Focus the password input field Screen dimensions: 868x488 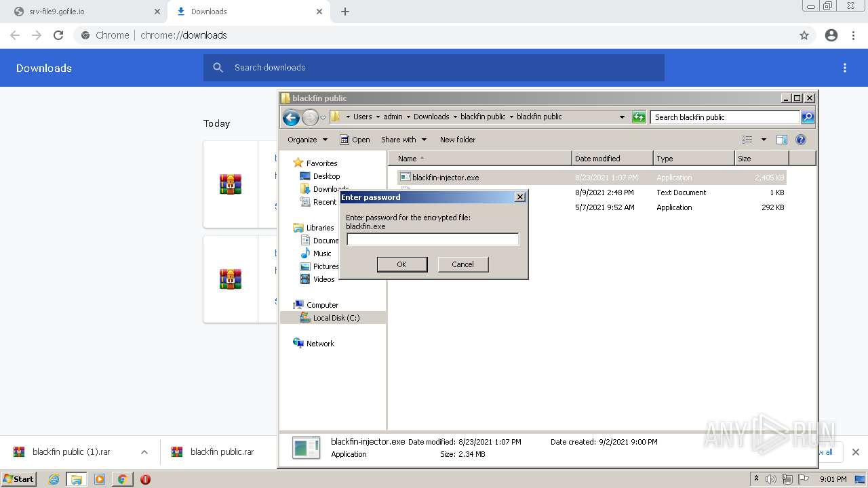(x=433, y=239)
